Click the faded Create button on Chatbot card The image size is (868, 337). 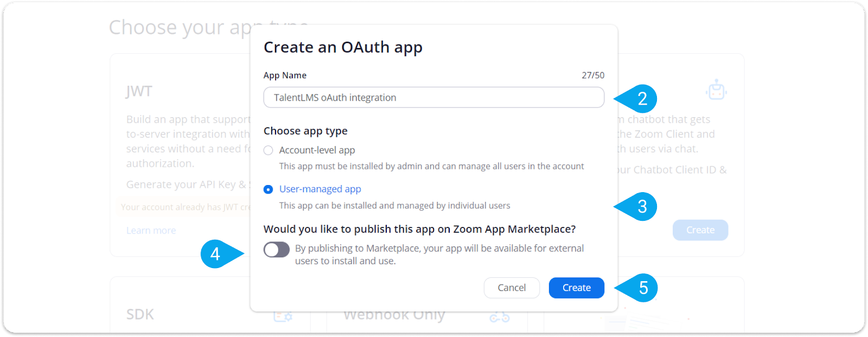pyautogui.click(x=700, y=230)
